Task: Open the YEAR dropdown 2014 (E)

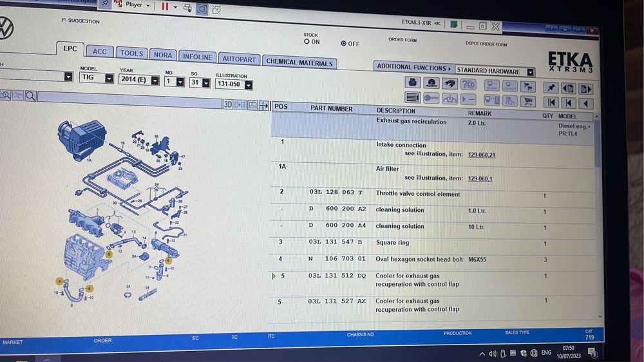Action: 155,81
